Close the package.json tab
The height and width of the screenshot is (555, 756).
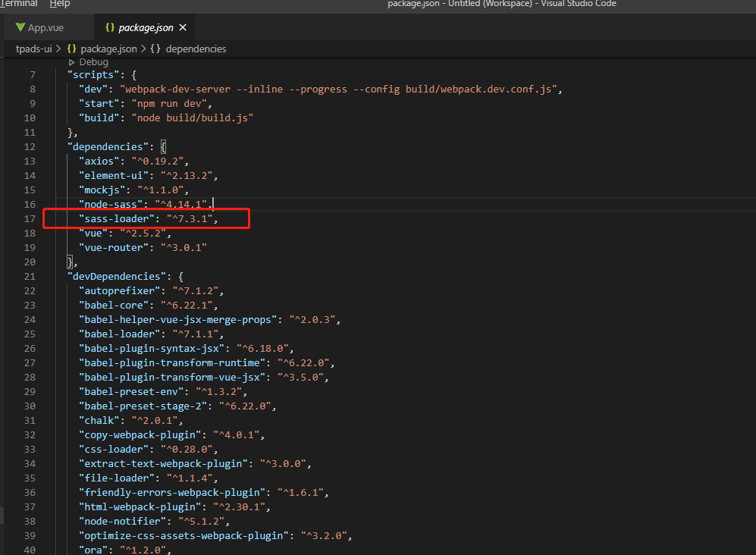(x=183, y=27)
